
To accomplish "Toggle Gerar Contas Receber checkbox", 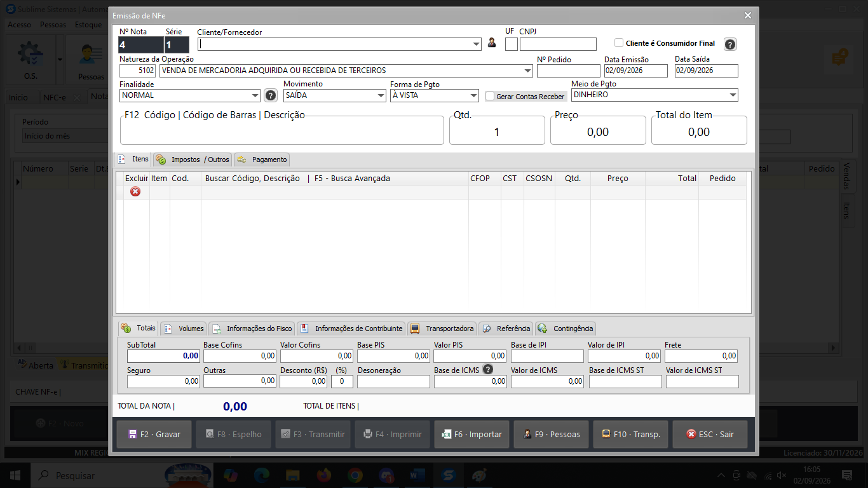I will 489,96.
